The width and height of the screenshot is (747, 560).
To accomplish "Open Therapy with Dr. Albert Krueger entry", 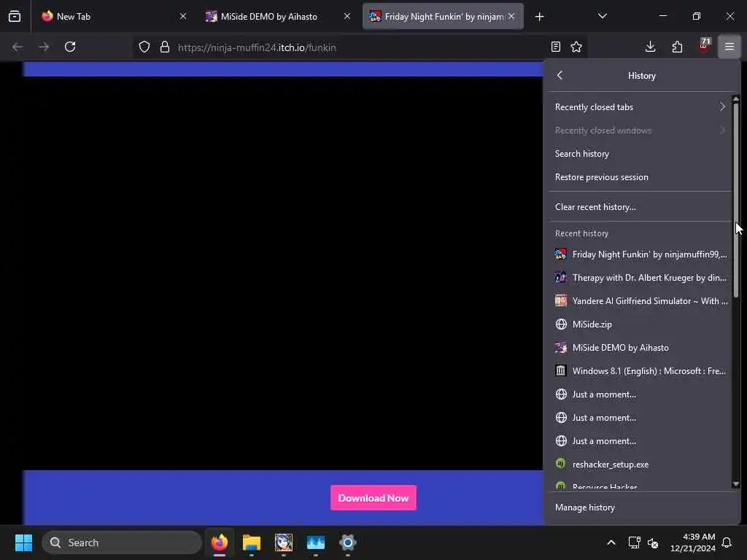I will [640, 278].
